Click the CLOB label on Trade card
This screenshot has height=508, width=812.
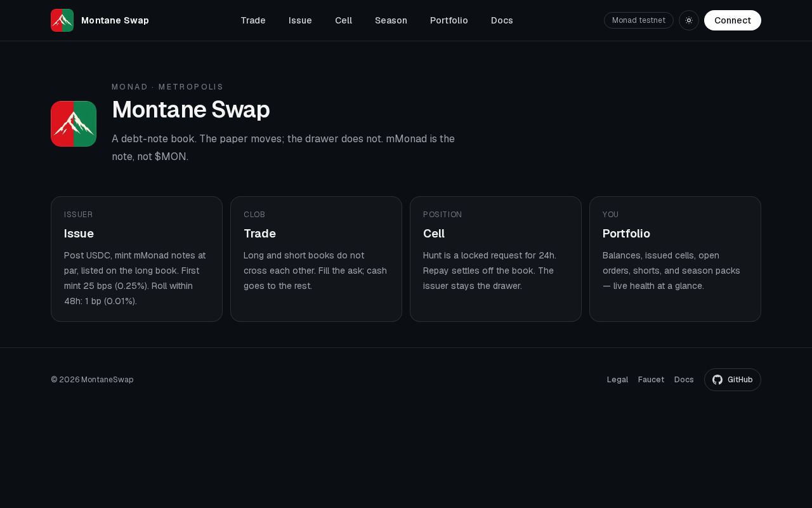(x=254, y=215)
